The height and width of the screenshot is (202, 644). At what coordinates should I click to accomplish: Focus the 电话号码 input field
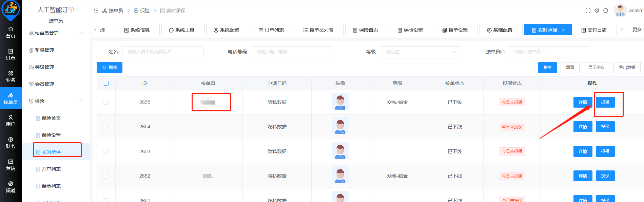[291, 52]
